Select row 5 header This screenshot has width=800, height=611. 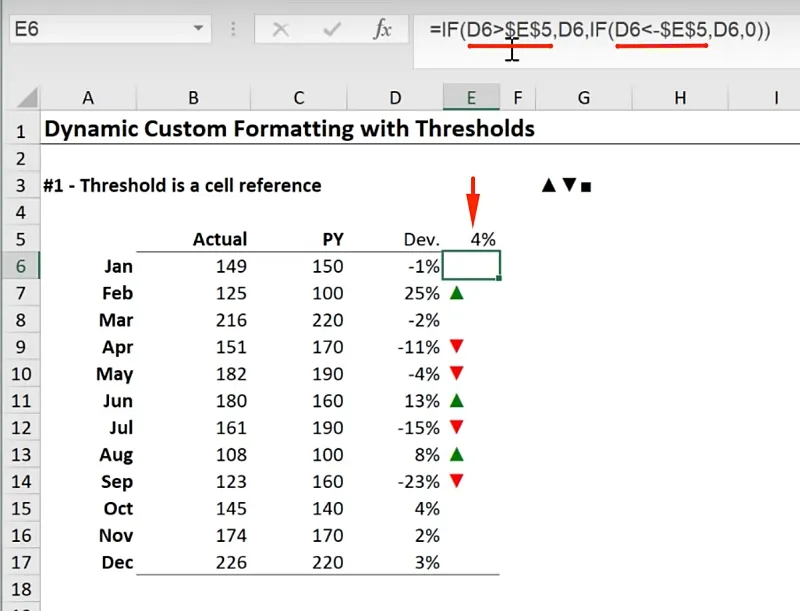tap(19, 239)
